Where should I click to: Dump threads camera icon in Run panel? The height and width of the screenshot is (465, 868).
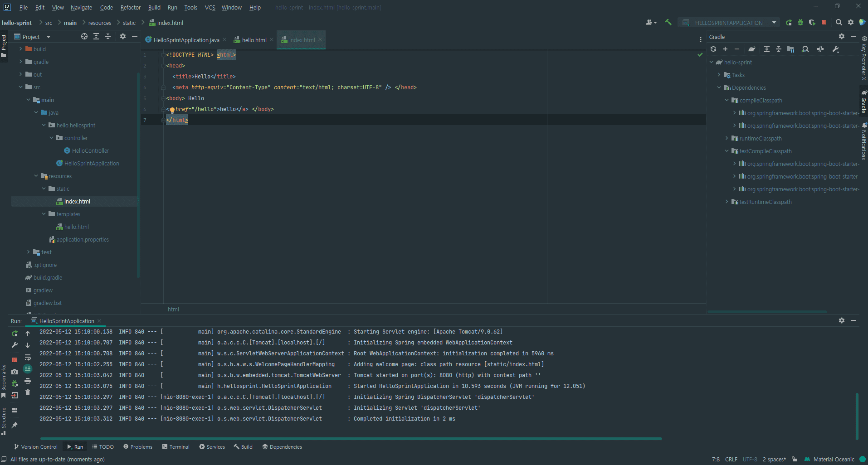[x=15, y=372]
